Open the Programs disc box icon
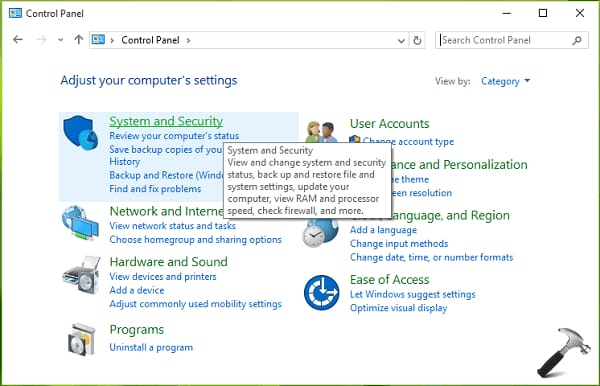 click(82, 339)
